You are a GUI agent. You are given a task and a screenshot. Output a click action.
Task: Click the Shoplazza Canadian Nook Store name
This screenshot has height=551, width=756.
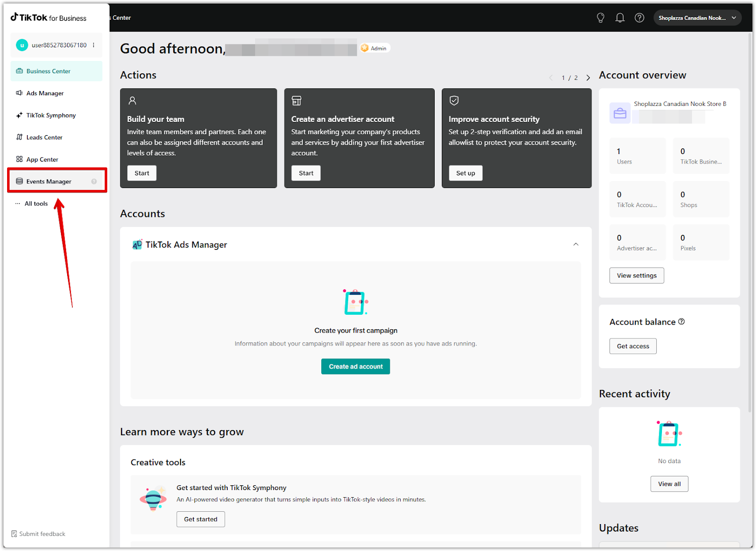680,104
